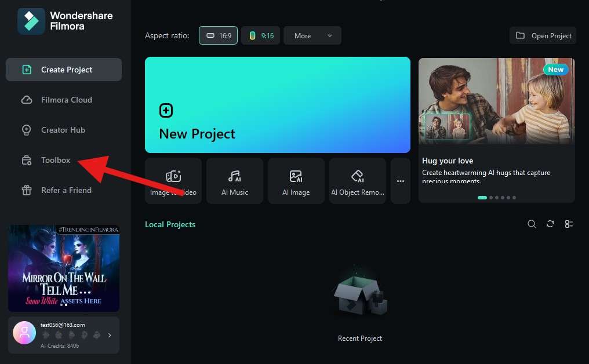
Task: Select the 9:16 aspect ratio
Action: [x=261, y=36]
